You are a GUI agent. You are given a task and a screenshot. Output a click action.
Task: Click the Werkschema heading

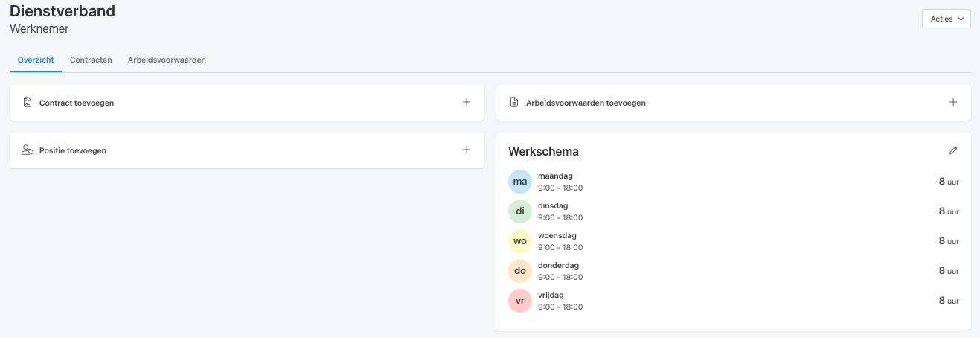click(x=543, y=151)
